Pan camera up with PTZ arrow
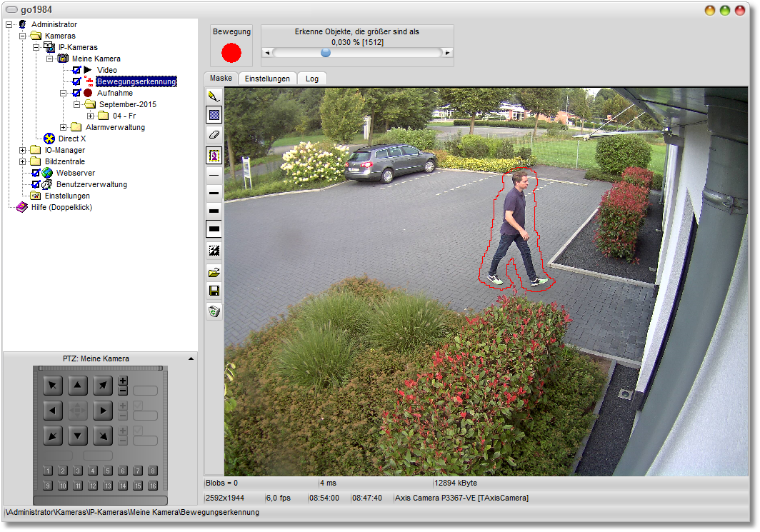The height and width of the screenshot is (532, 760). pyautogui.click(x=78, y=386)
